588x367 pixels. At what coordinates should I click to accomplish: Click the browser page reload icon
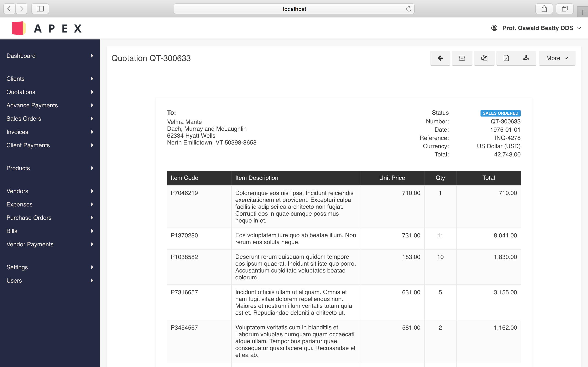(409, 9)
